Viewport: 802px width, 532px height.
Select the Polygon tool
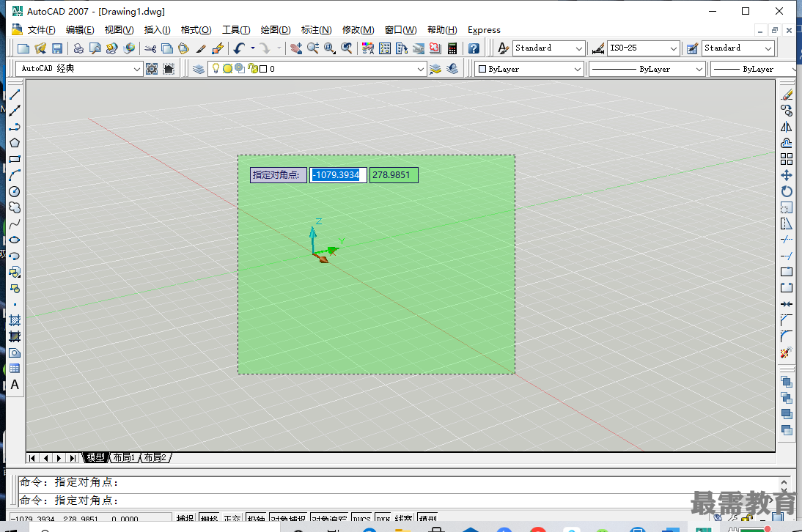[15, 143]
